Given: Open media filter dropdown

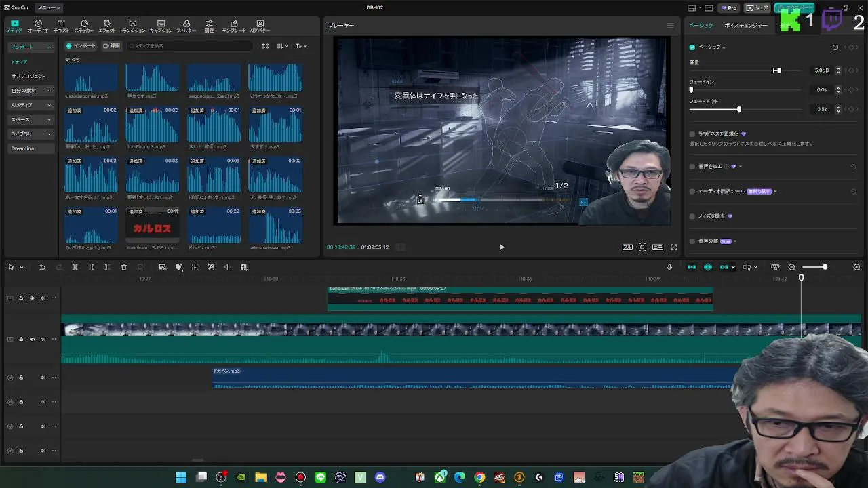Looking at the screenshot, I should (x=301, y=46).
